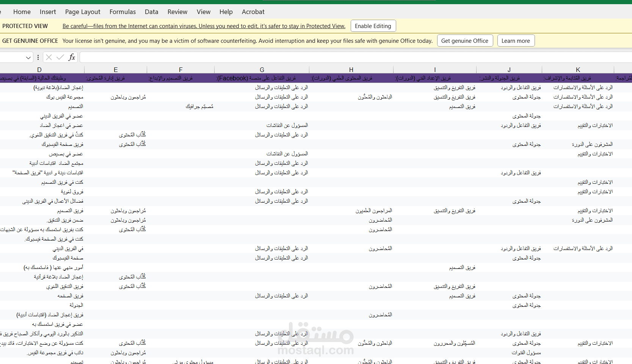
Task: Click the GET GENUINE OFFICE label
Action: (30, 41)
